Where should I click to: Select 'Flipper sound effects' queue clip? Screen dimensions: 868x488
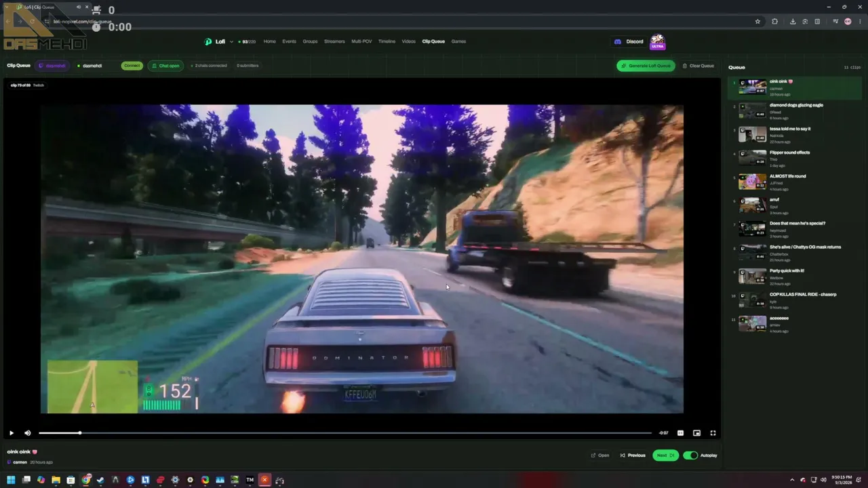(x=795, y=157)
